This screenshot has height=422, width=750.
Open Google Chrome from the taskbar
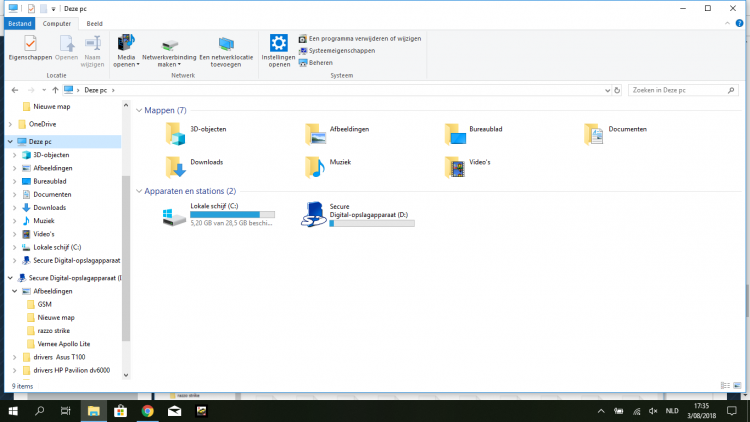pos(147,410)
